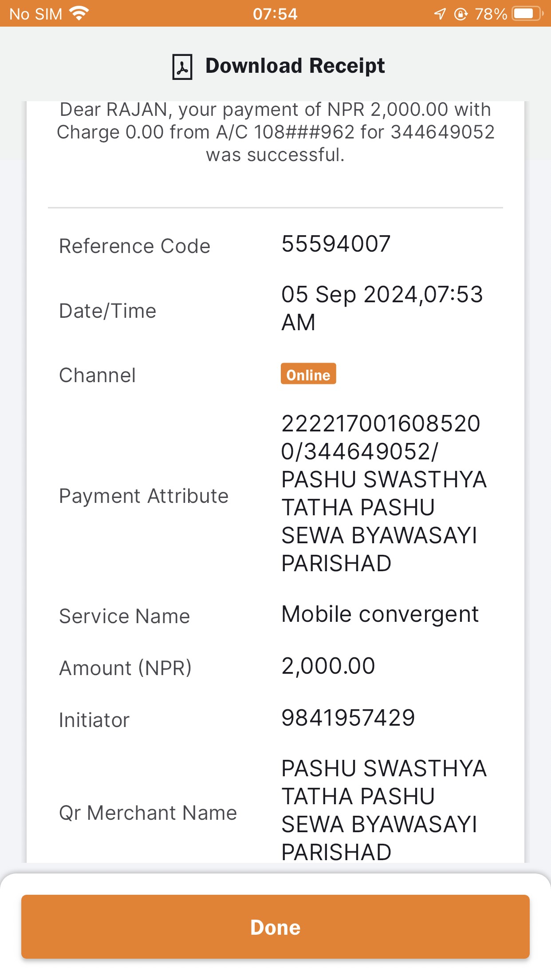Tap the Reference Code label
Image resolution: width=551 pixels, height=980 pixels.
135,246
